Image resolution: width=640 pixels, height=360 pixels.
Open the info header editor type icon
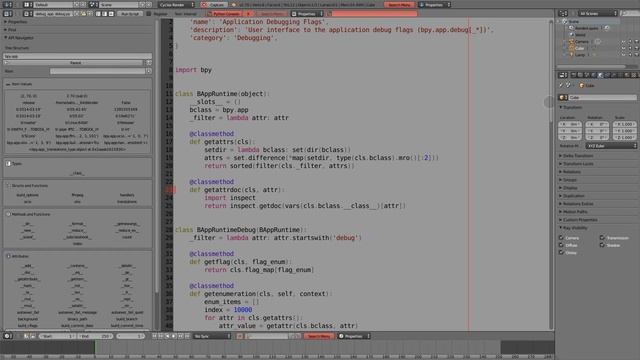7,5
